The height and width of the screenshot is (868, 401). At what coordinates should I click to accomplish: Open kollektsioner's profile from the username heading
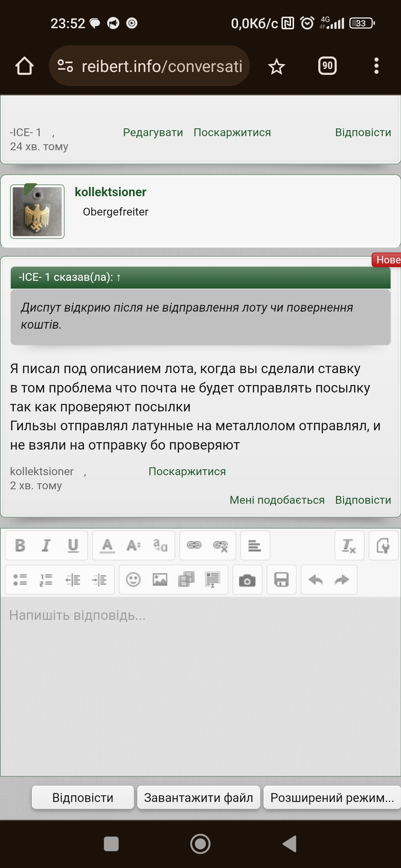(x=110, y=192)
